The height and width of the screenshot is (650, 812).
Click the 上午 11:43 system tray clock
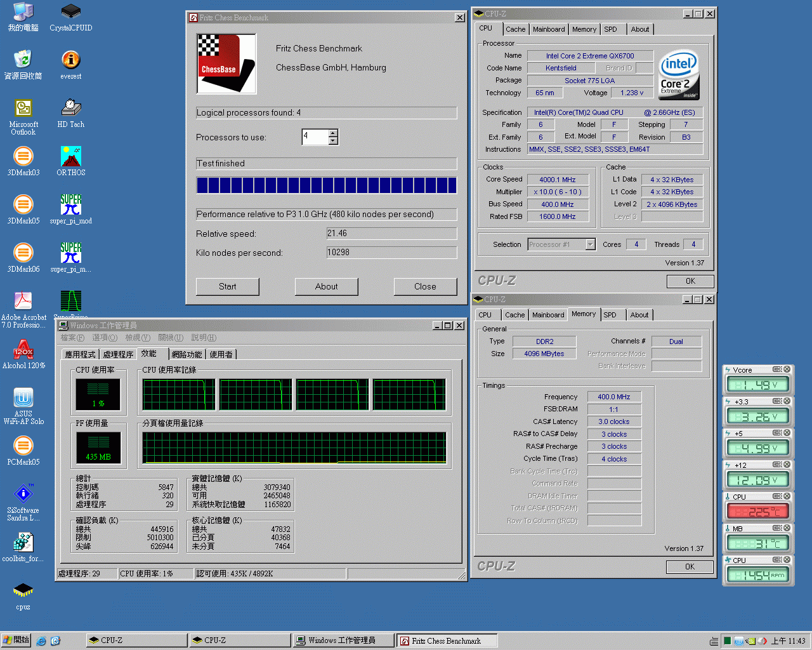tap(789, 641)
